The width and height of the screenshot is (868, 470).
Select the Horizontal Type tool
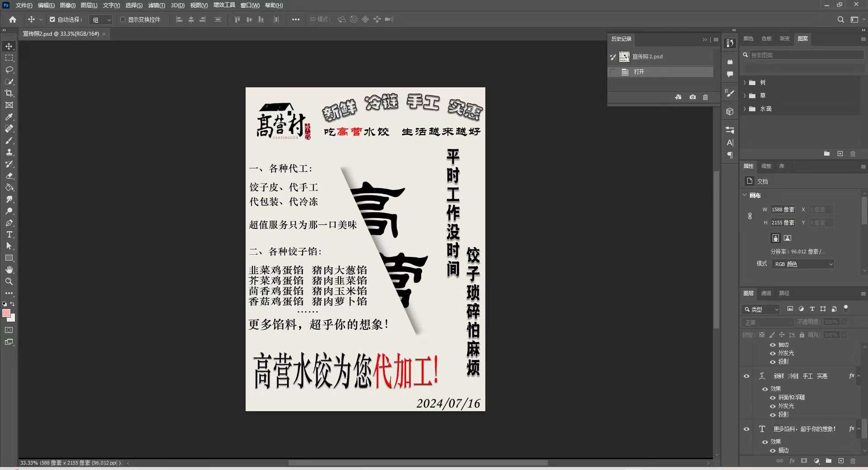(x=9, y=234)
